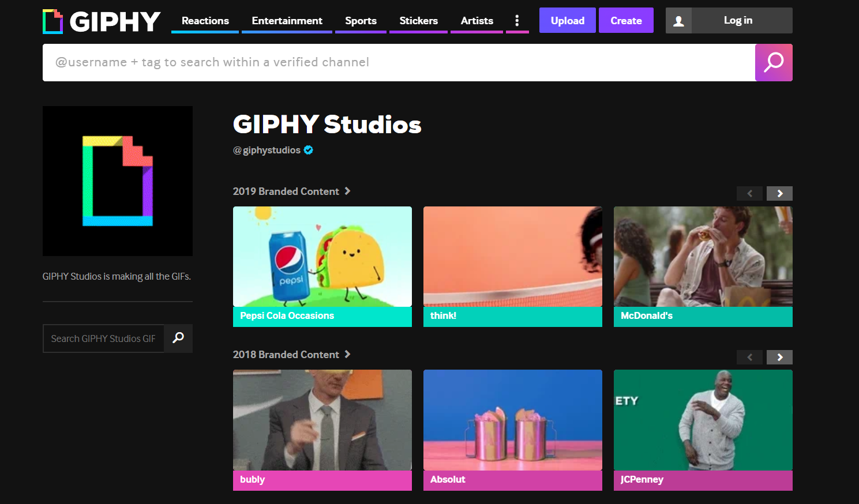Open the 2018 Branded Content collection link
859x504 pixels.
286,355
